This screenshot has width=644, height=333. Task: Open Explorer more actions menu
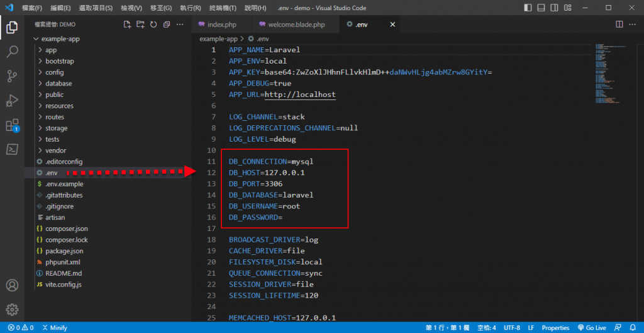tap(179, 25)
